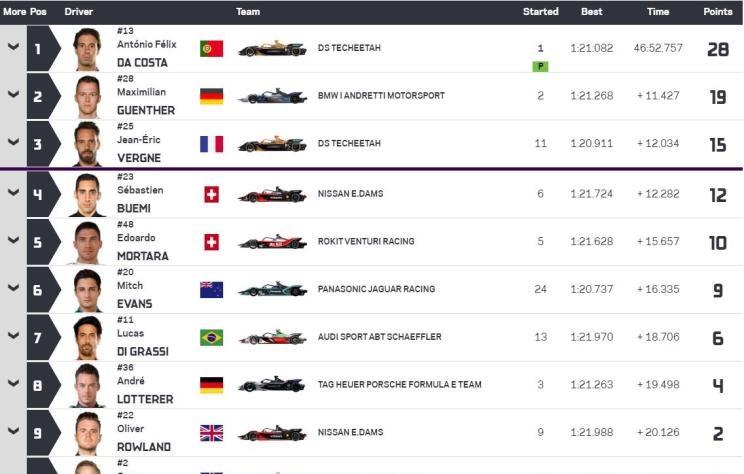Click the position 6 badge
Viewport: 744px width, 474px height.
44,290
